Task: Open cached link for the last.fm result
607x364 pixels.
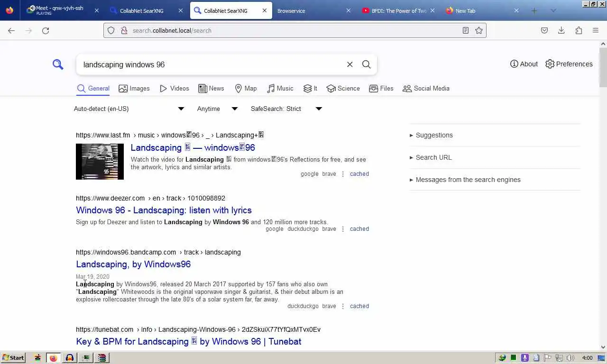Action: [359, 174]
